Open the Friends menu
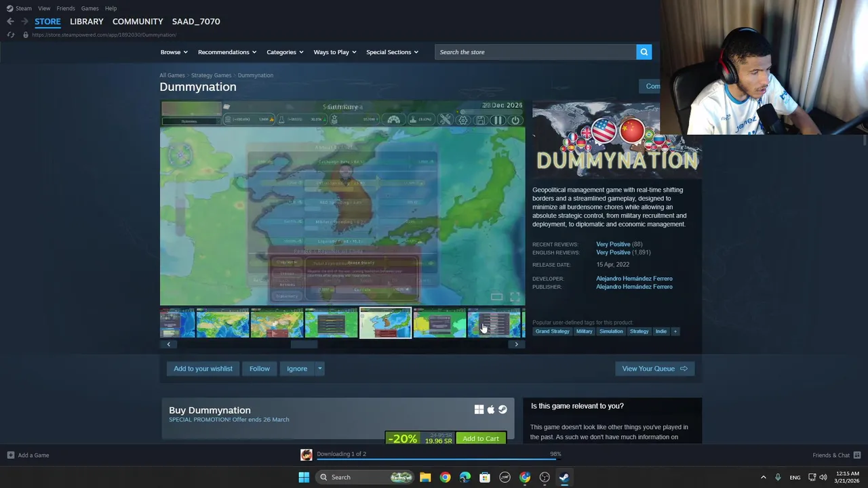 click(x=66, y=8)
